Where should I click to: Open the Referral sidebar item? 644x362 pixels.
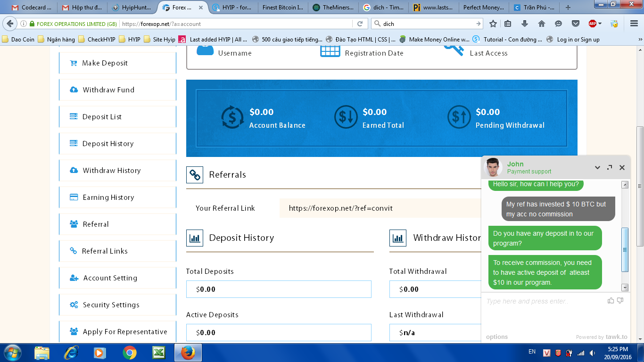point(117,224)
